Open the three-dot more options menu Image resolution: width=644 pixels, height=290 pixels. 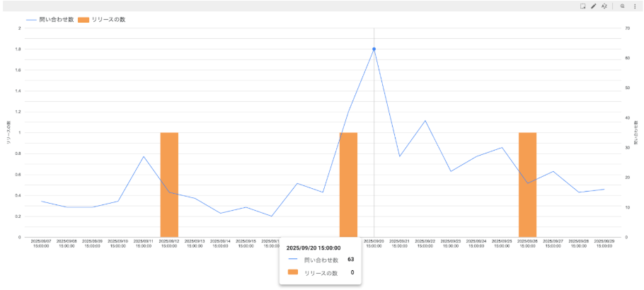[x=634, y=6]
